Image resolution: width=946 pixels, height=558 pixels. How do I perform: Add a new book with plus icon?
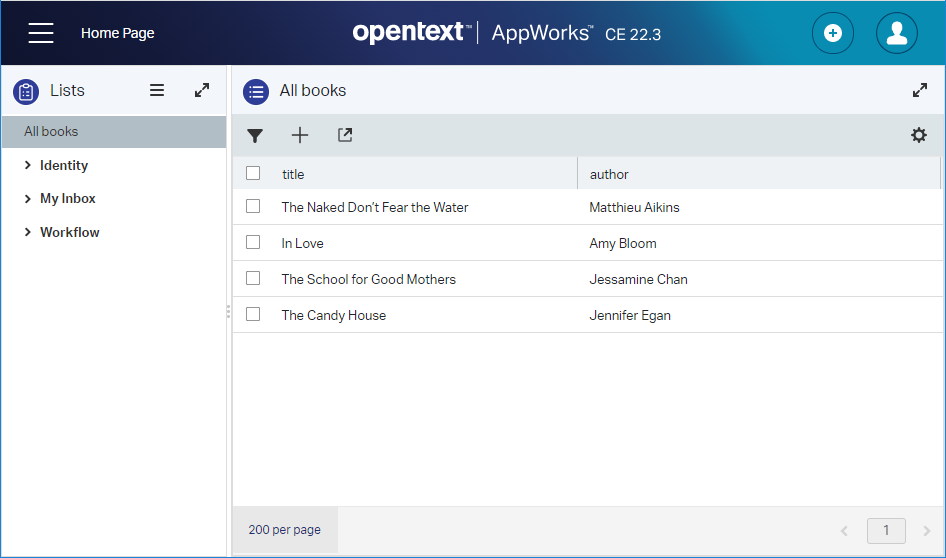click(x=300, y=136)
